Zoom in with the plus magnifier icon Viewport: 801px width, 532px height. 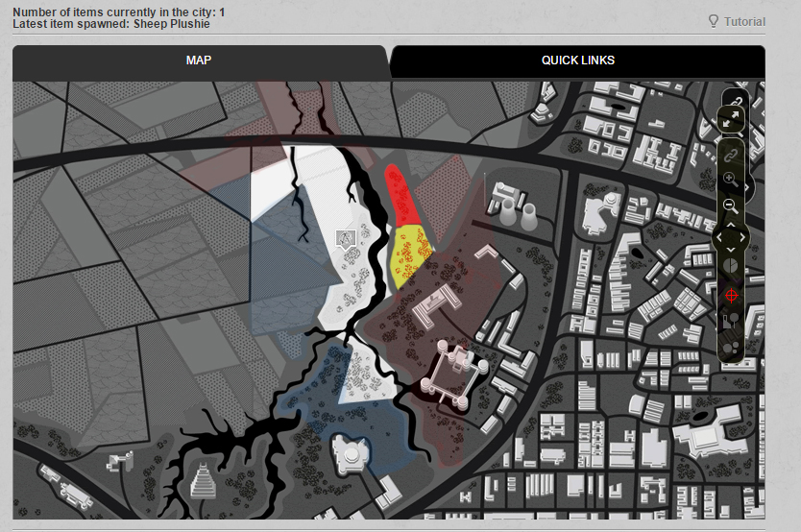pyautogui.click(x=731, y=180)
